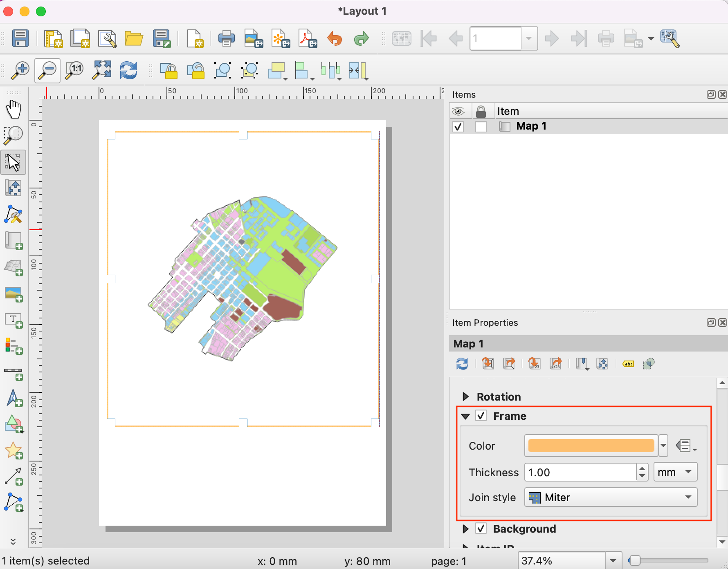Click the Add Scale Bar tool
Viewport: 728px width, 569px height.
[13, 372]
